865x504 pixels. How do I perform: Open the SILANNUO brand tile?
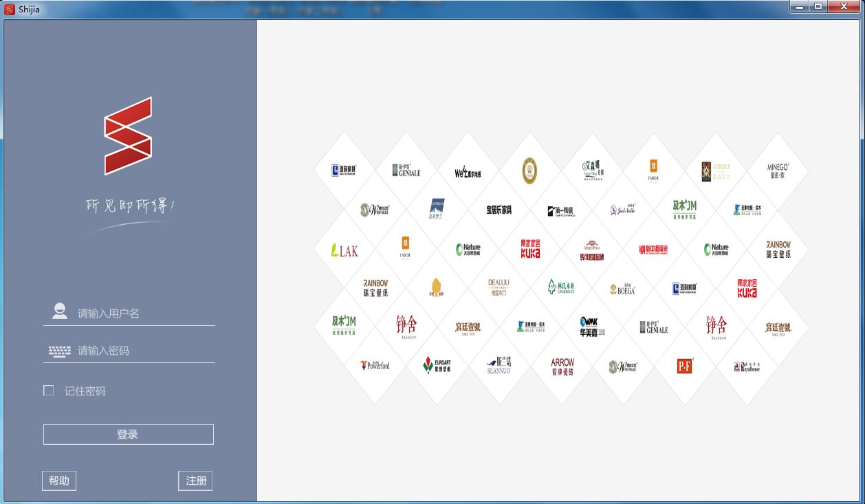tap(499, 366)
